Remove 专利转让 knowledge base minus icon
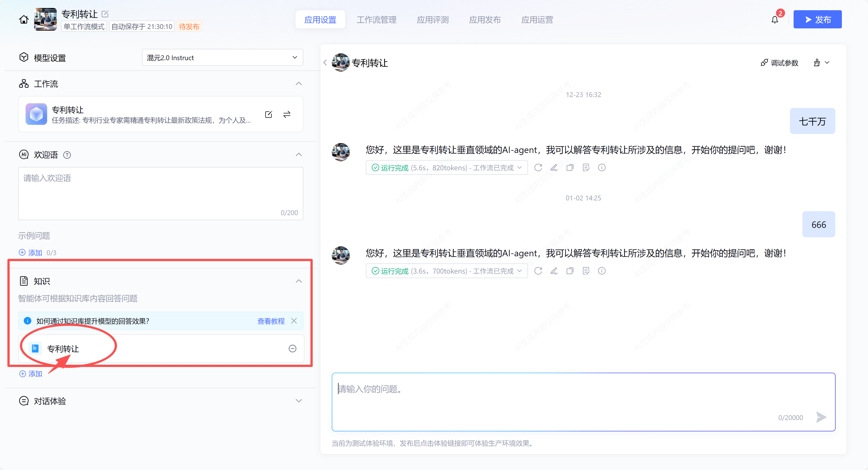The image size is (868, 470). (x=293, y=349)
